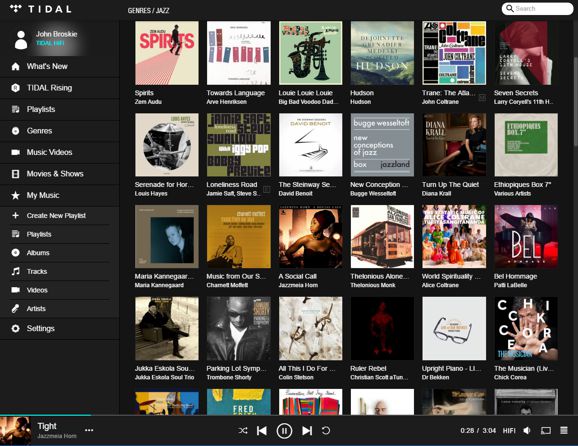578x446 pixels.
Task: Toggle repeat mode
Action: (326, 430)
